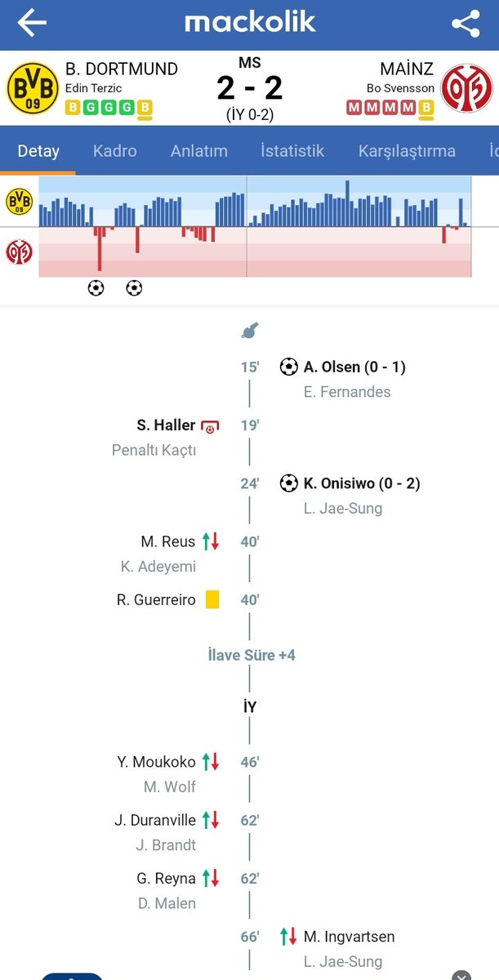Go to the Karşılaştırma tab
The width and height of the screenshot is (499, 980).
tap(407, 151)
